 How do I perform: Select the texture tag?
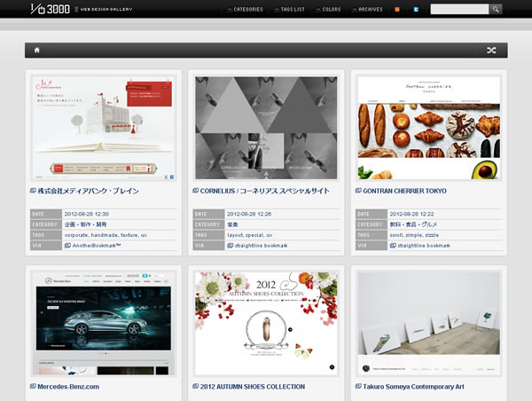(x=129, y=235)
